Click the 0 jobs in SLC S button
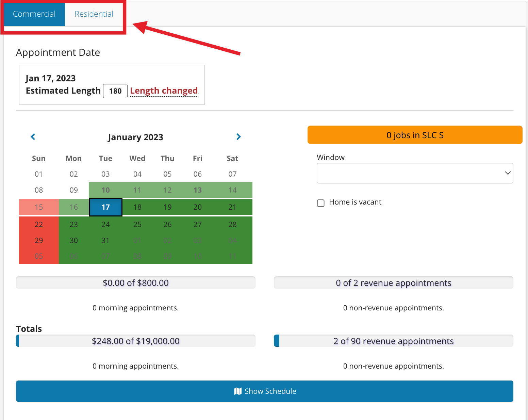The height and width of the screenshot is (420, 528). [x=415, y=135]
